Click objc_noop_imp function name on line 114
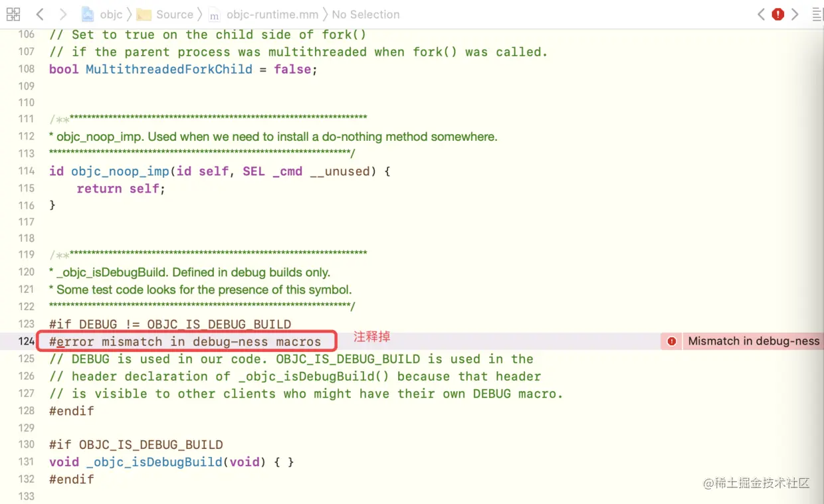 click(120, 171)
